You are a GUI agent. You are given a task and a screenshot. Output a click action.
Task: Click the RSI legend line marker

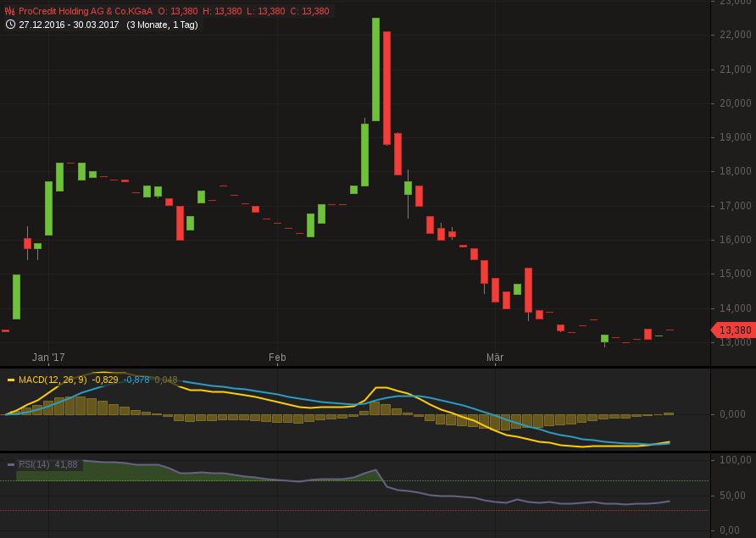(x=10, y=464)
